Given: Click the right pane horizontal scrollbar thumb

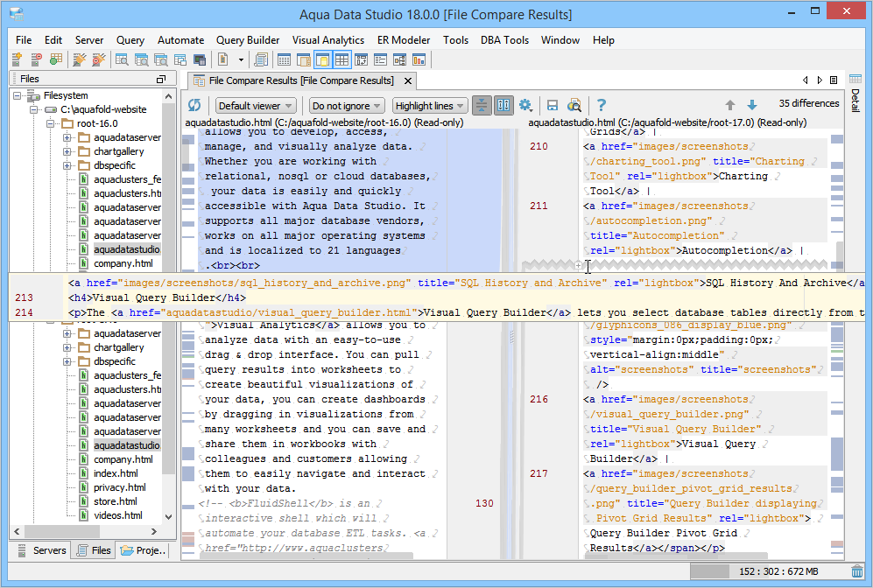Looking at the screenshot, I should coord(676,556).
